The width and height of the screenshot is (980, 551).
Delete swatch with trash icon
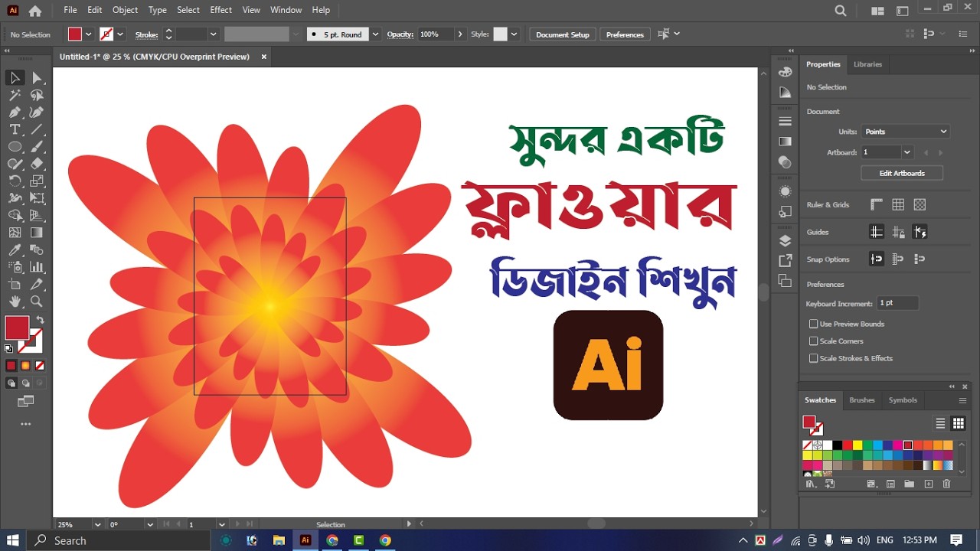[946, 484]
